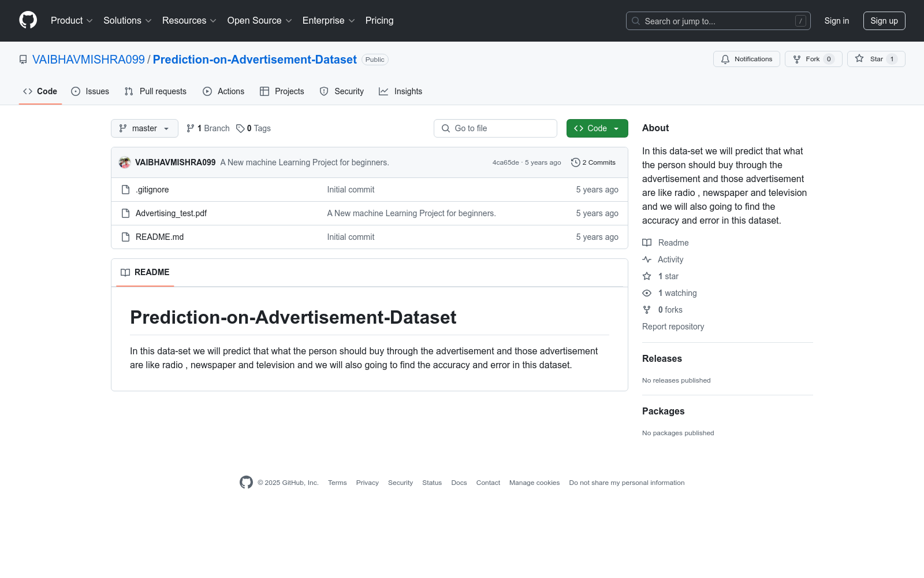Click the Go to file search field
Viewport: 924px width, 578px height.
point(495,128)
